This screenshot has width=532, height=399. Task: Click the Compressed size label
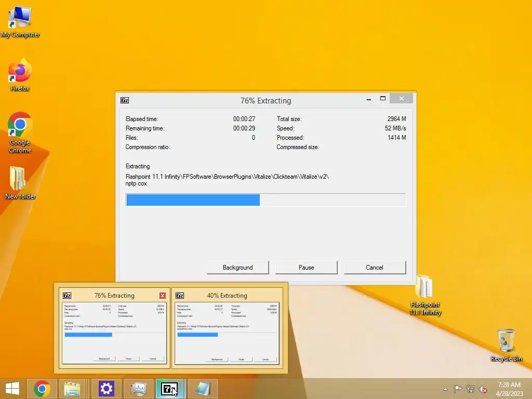pyautogui.click(x=298, y=147)
